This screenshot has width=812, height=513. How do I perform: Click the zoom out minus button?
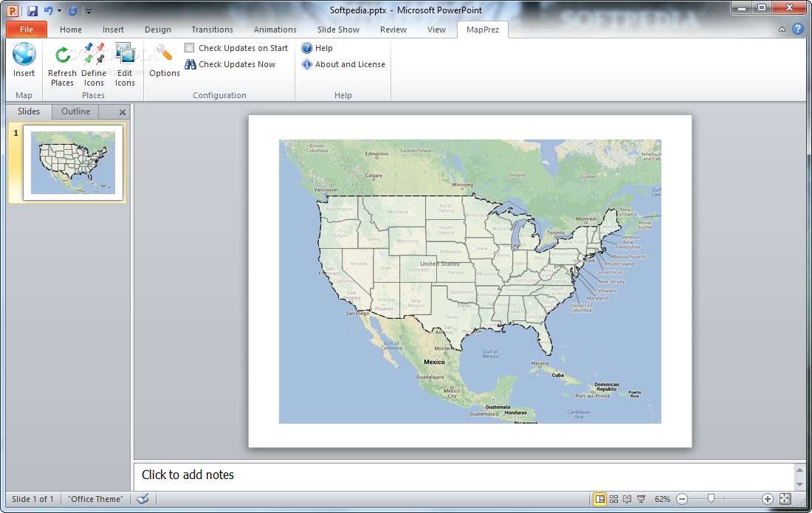tap(682, 499)
